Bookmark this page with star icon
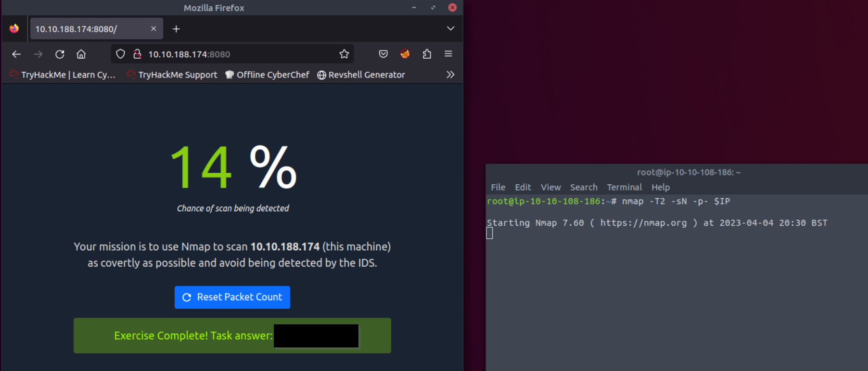This screenshot has height=371, width=868. (344, 54)
